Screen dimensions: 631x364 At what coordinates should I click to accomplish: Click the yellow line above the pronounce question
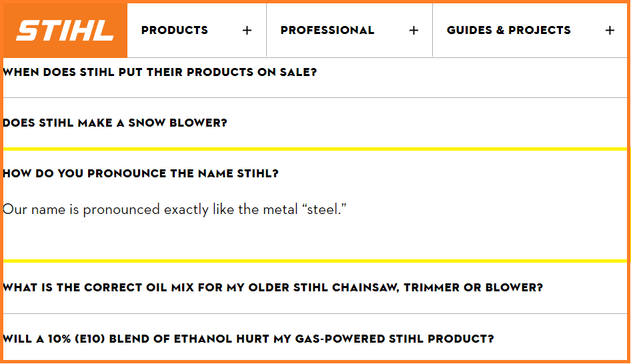point(315,149)
